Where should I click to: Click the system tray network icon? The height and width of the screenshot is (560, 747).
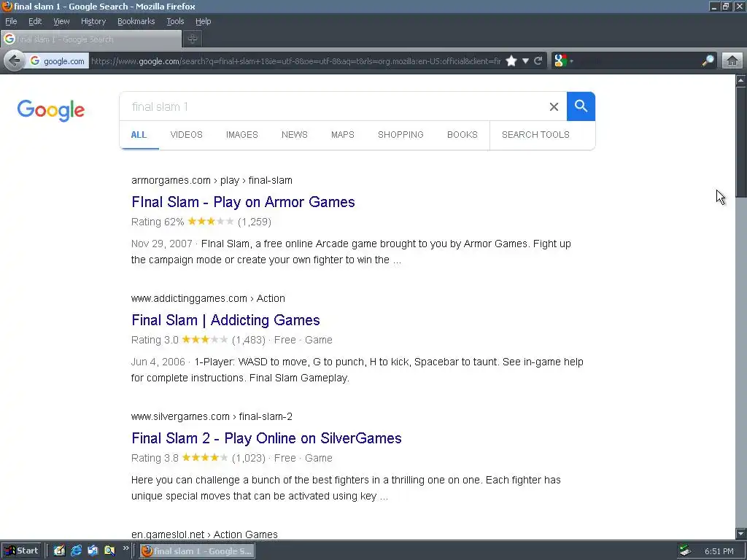(685, 551)
